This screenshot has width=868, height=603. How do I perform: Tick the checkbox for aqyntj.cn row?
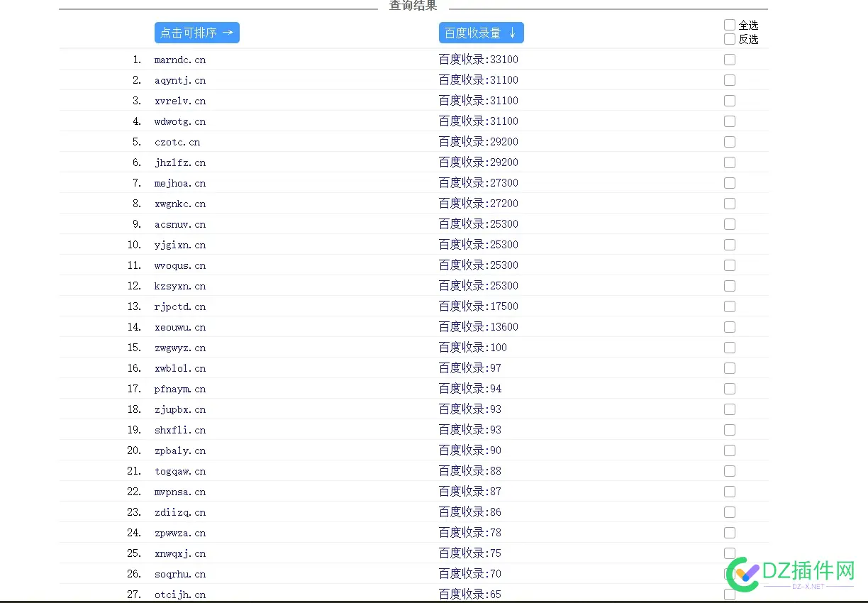tap(730, 80)
